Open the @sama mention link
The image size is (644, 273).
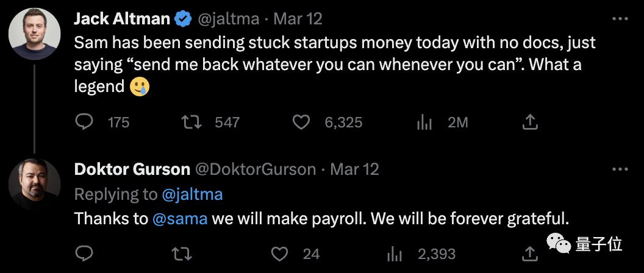(x=180, y=219)
